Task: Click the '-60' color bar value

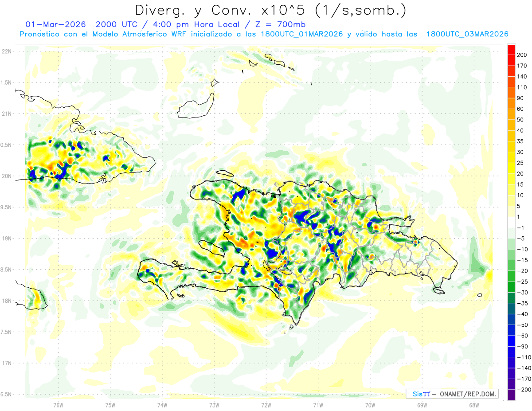Action: [522, 336]
